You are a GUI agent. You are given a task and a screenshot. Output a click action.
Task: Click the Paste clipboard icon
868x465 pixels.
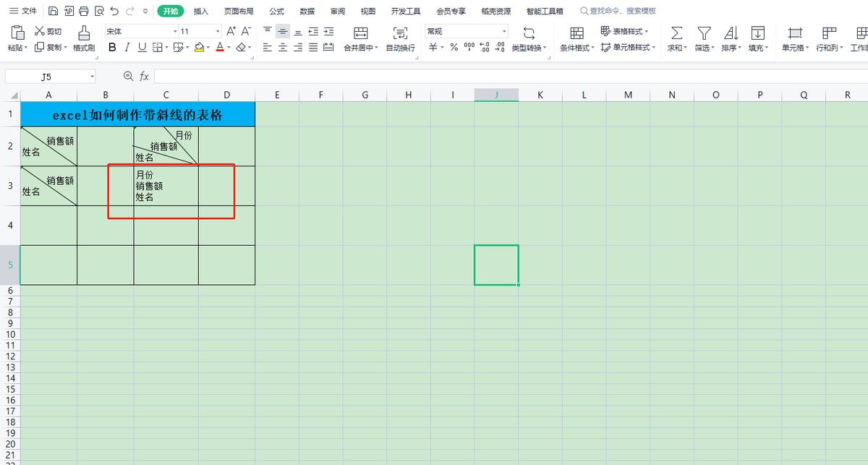click(17, 33)
